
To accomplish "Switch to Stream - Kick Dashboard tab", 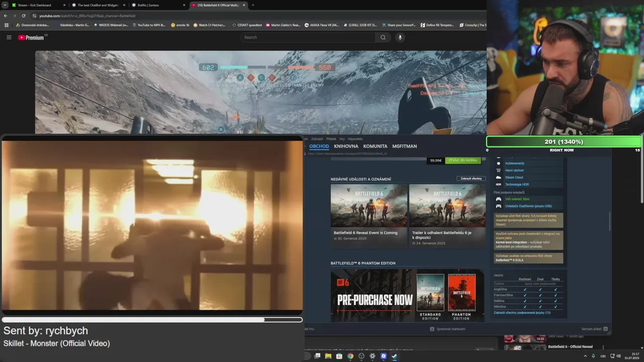I will pos(39,5).
